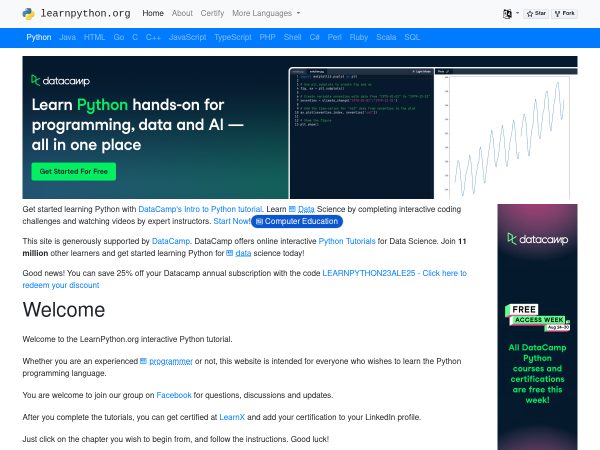
Task: Open the Python Tutorials link
Action: pyautogui.click(x=347, y=241)
